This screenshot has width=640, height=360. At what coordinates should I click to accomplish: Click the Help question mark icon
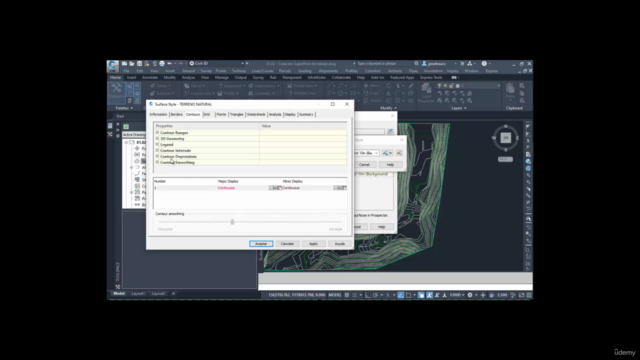click(484, 64)
